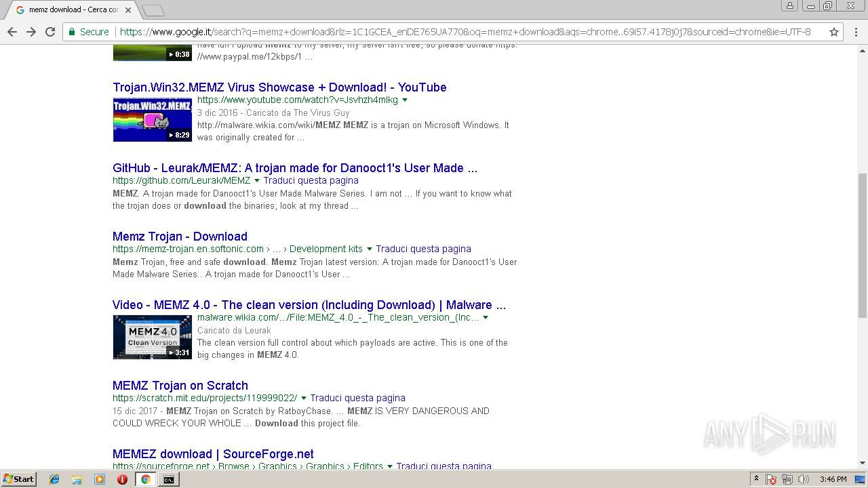Reload the Google search page
The image size is (868, 488).
click(x=50, y=32)
